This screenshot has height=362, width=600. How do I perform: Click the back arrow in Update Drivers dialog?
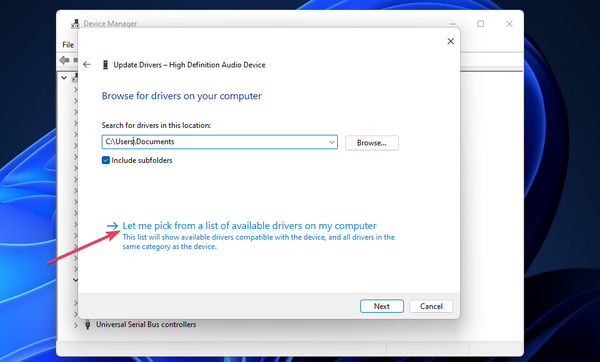coord(87,65)
